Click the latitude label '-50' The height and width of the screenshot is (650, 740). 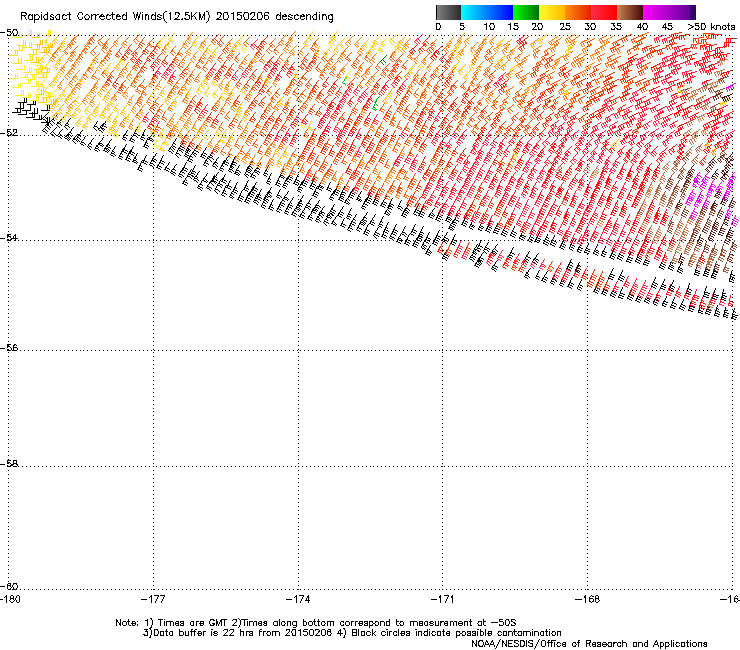point(9,33)
